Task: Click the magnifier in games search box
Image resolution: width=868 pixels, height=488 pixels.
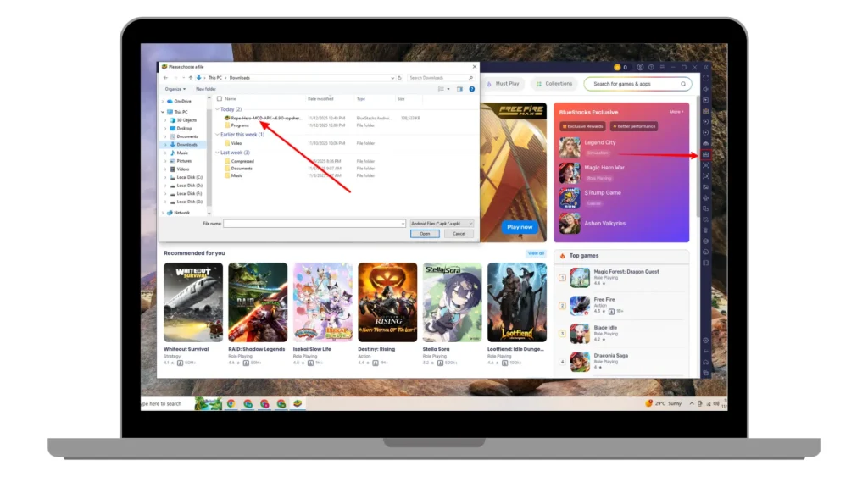Action: [683, 84]
